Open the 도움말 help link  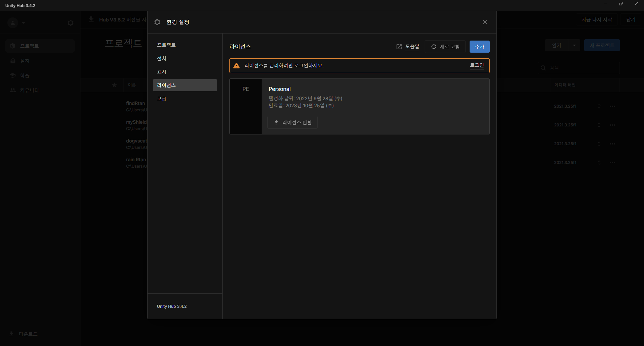(412, 47)
